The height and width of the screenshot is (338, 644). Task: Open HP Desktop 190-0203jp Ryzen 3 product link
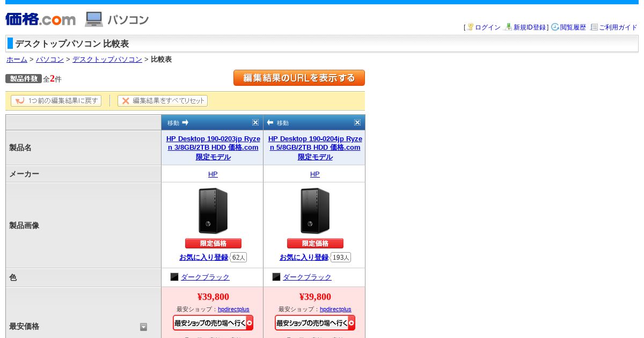point(213,148)
